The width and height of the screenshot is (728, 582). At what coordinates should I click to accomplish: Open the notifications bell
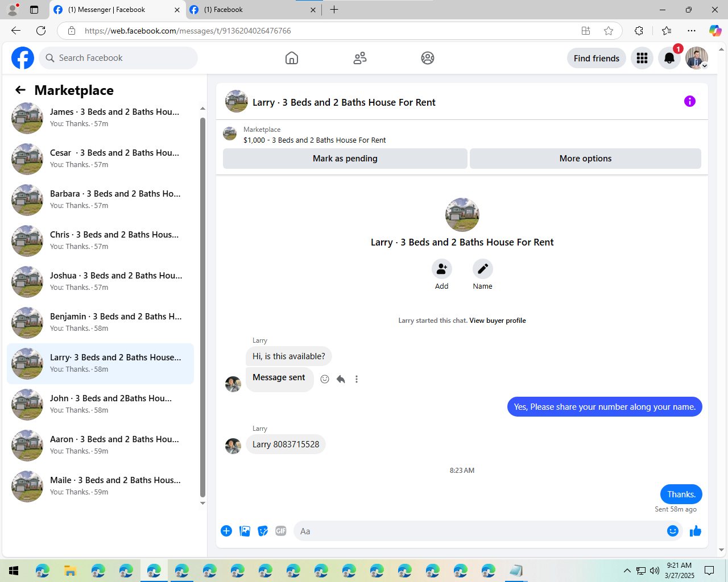[x=669, y=58]
